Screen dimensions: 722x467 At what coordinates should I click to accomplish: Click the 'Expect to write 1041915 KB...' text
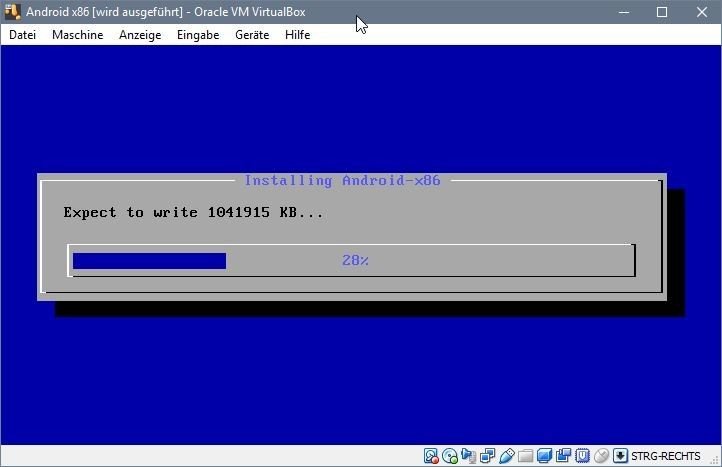pos(193,212)
